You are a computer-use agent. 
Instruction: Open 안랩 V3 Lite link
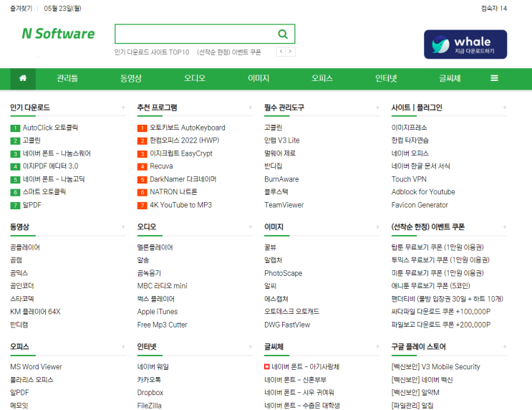pyautogui.click(x=282, y=140)
